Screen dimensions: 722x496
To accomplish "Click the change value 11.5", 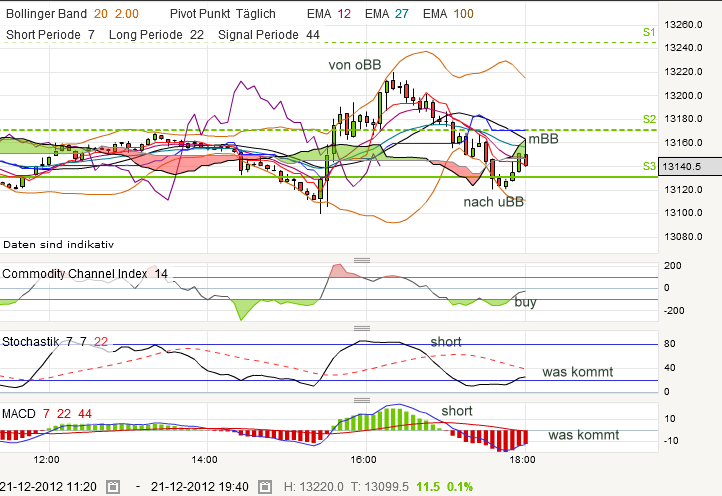I will click(x=428, y=487).
